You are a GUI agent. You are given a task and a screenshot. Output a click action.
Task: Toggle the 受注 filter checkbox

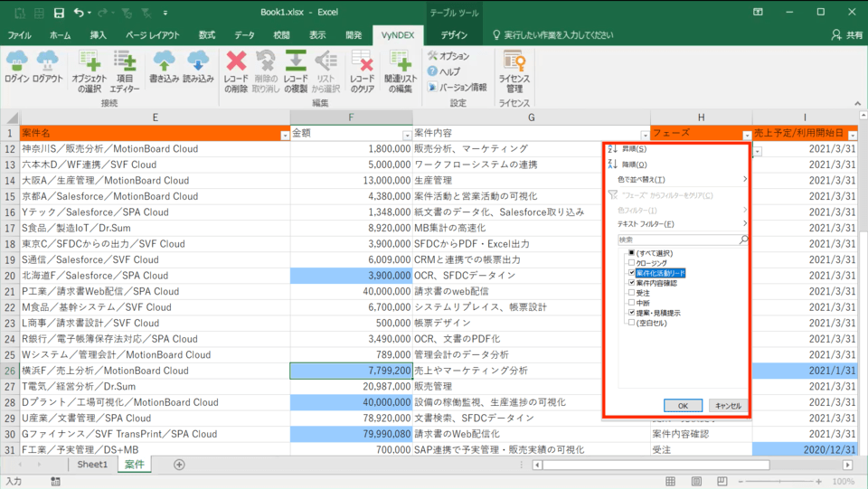(x=631, y=292)
